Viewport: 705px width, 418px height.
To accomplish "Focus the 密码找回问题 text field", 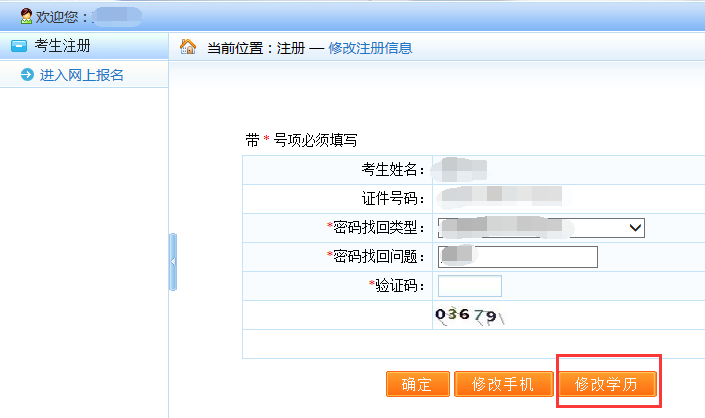I will pos(517,257).
